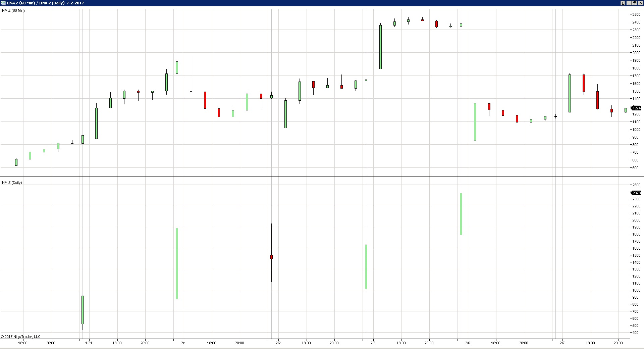Select the 2/7 date label on time axis
644x349 pixels.
tap(562, 343)
